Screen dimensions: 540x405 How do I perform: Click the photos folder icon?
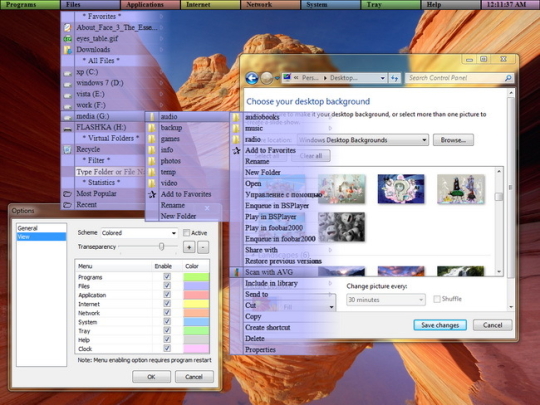(152, 161)
